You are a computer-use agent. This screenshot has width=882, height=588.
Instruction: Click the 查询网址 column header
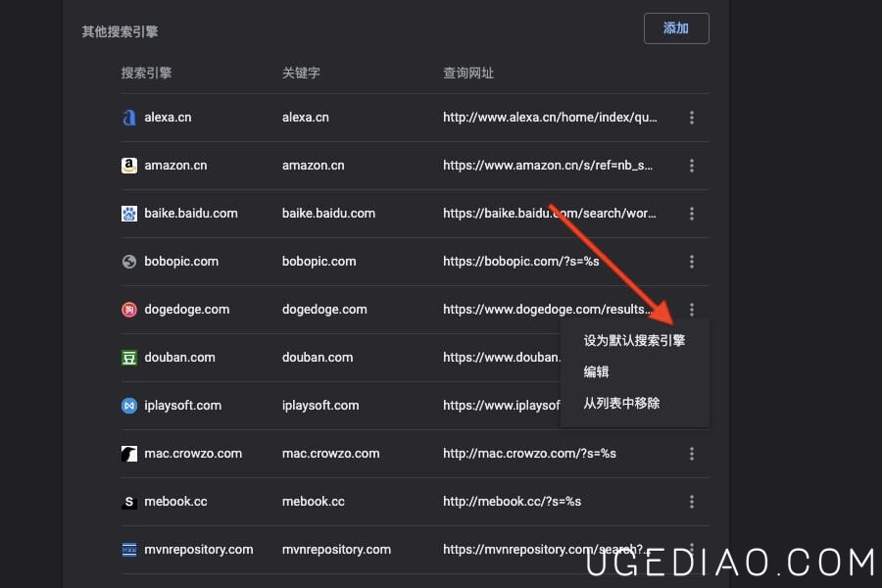click(x=468, y=73)
